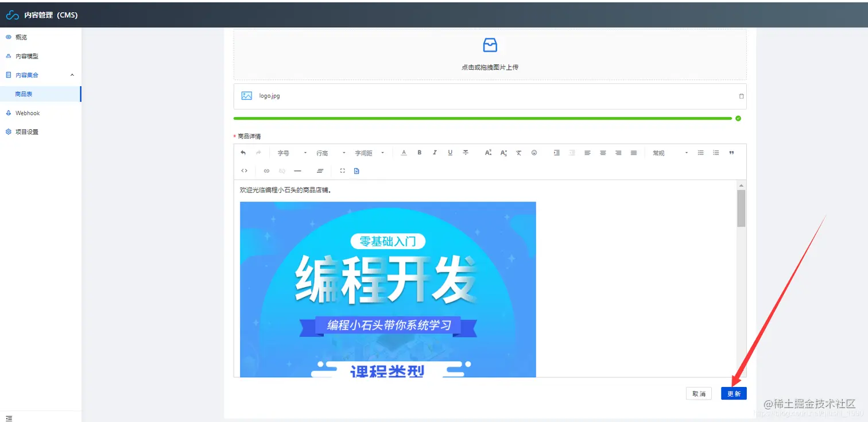
Task: Collapse the 内容集合 sidebar section
Action: [x=40, y=75]
